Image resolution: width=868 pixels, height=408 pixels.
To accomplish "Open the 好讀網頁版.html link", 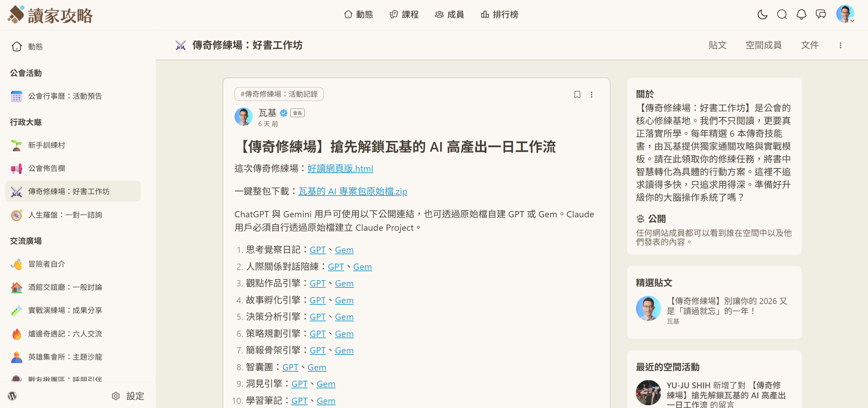I will [x=340, y=169].
